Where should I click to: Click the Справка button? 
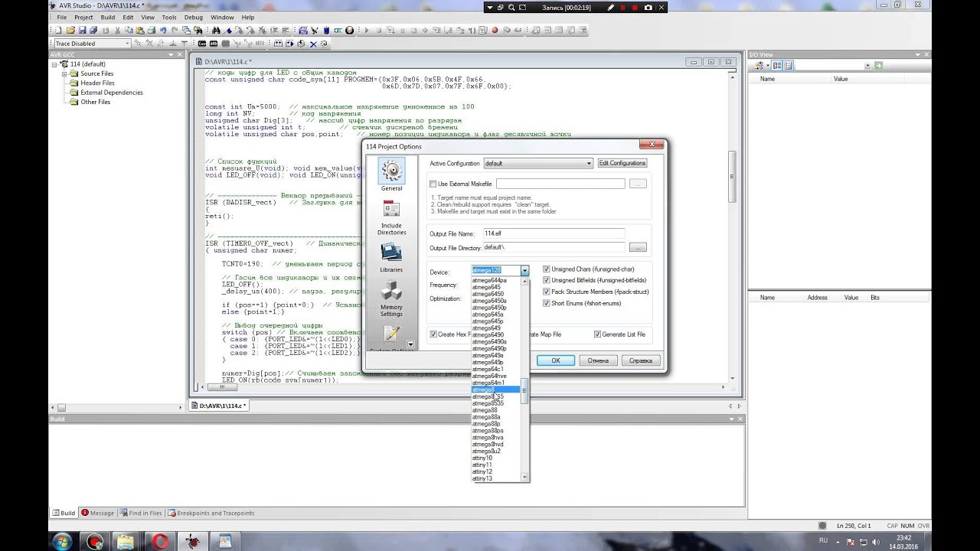tap(640, 360)
